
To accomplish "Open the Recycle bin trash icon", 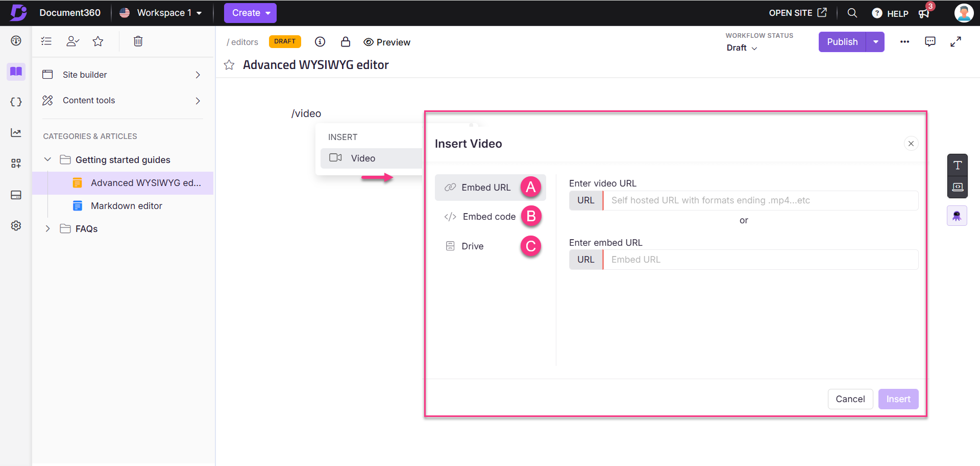I will tap(138, 41).
